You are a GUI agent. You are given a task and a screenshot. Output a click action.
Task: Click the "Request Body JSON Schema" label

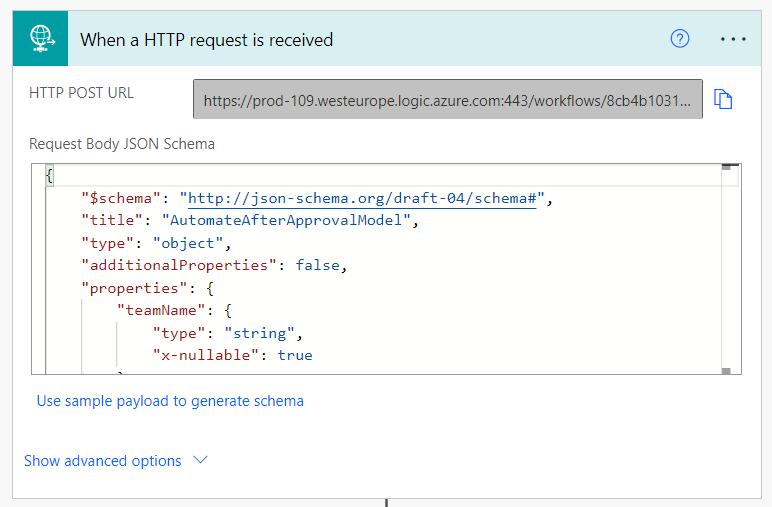tap(122, 144)
